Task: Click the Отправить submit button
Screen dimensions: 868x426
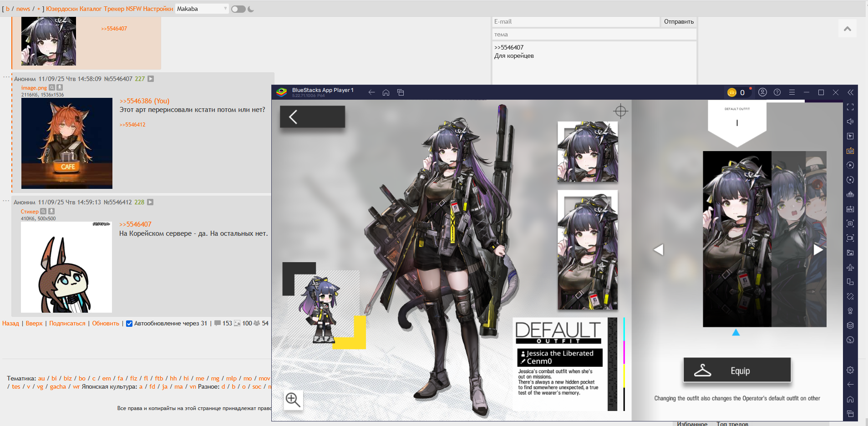Action: pos(679,21)
